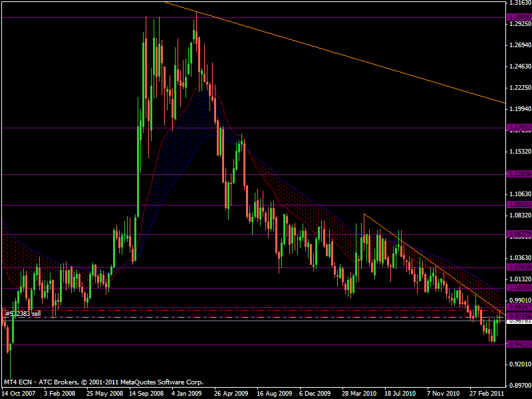Click the 1.17922 horizontal line price label
Image resolution: width=532 pixels, height=399 pixels.
pos(519,128)
